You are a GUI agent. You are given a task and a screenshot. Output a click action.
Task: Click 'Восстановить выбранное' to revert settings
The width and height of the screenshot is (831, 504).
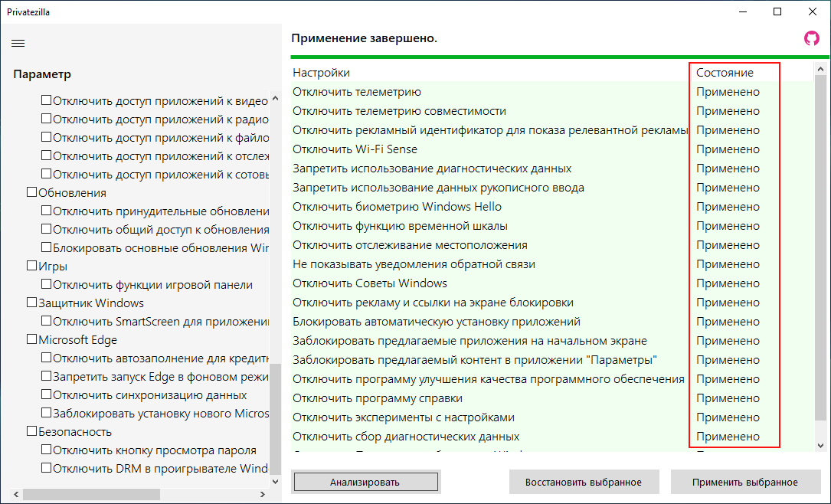[584, 483]
